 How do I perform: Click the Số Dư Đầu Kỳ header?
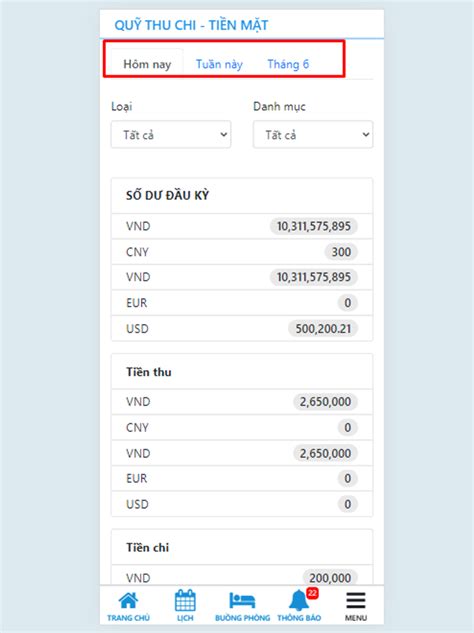(168, 195)
